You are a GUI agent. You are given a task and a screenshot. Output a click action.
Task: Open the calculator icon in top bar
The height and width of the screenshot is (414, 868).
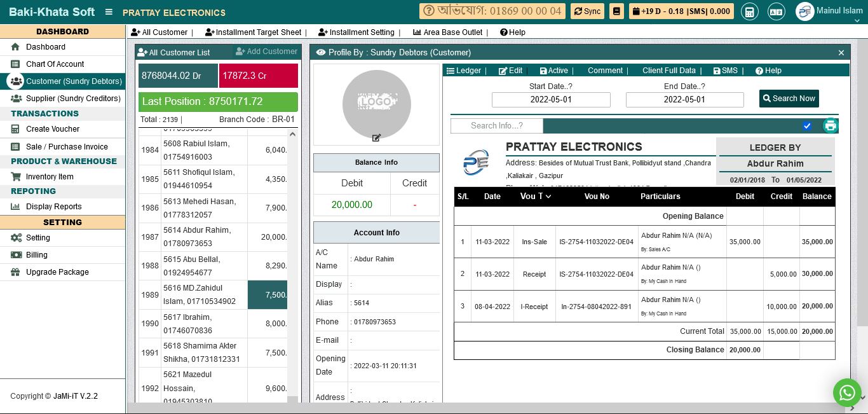[x=750, y=11]
